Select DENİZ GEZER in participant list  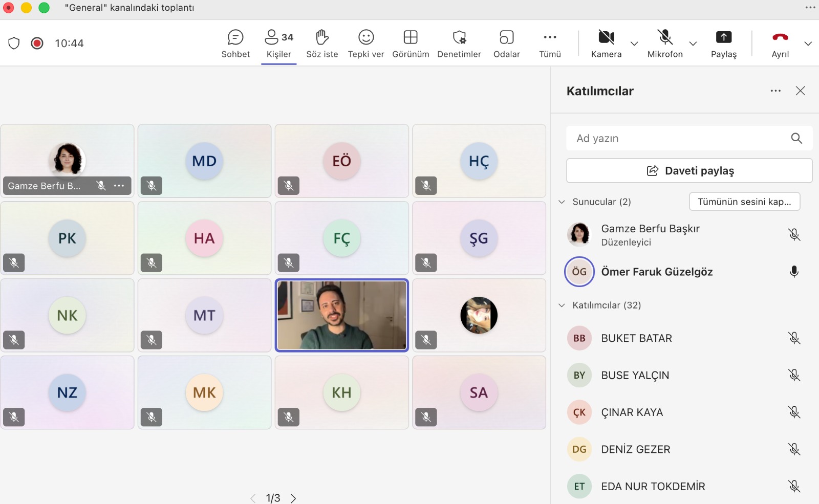pyautogui.click(x=684, y=449)
